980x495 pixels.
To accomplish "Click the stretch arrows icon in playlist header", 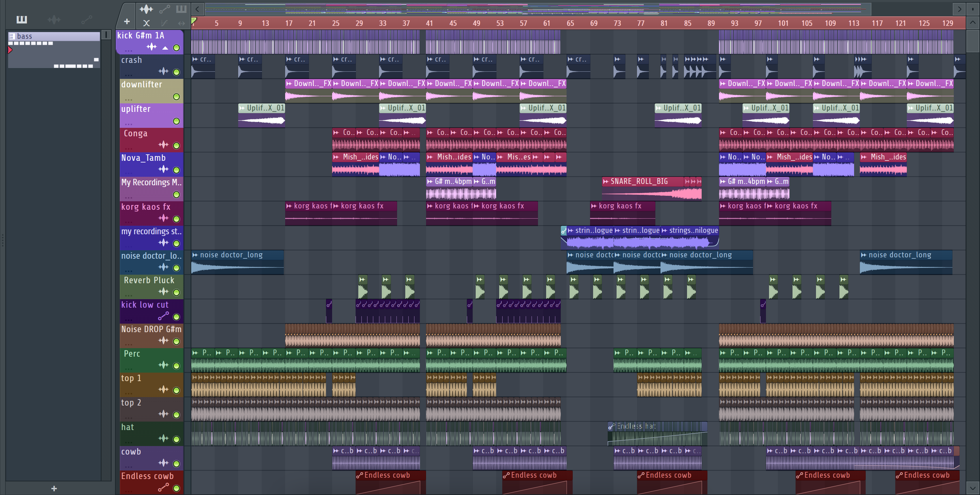I will pyautogui.click(x=181, y=23).
